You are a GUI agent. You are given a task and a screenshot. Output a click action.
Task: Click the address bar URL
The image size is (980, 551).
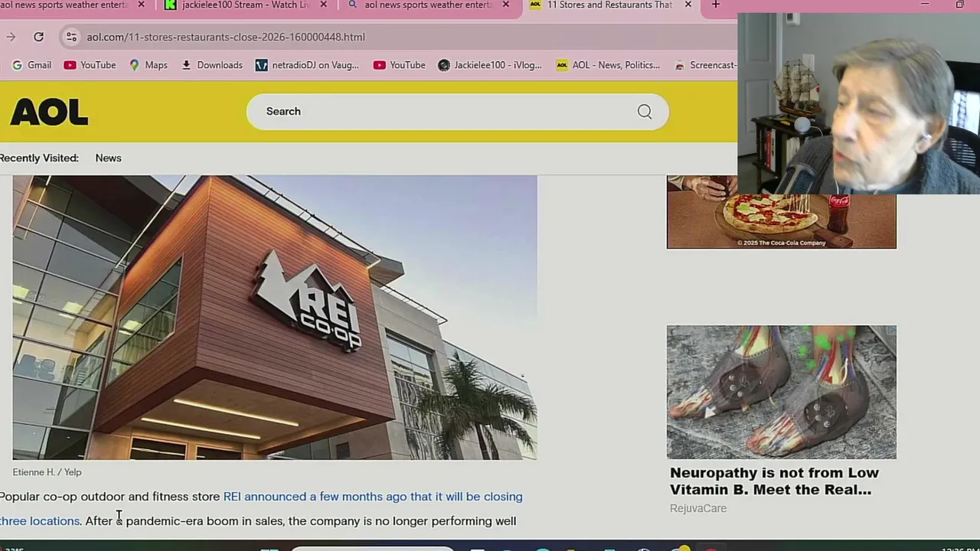tap(226, 37)
